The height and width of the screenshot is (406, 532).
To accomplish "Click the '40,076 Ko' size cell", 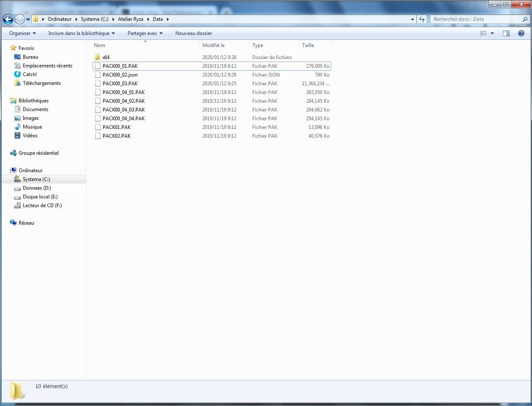I will tap(319, 136).
